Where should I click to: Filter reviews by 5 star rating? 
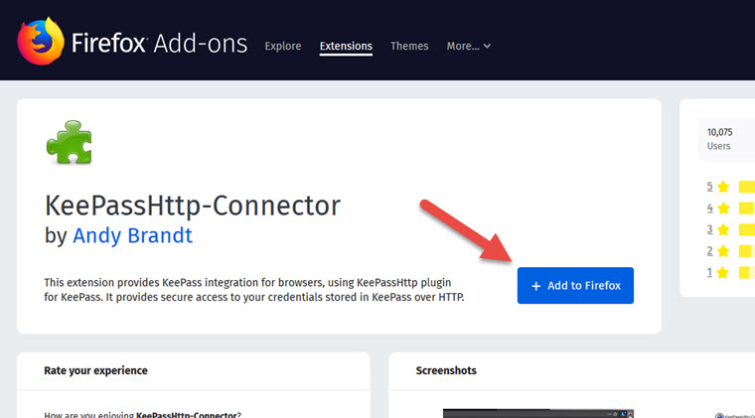tap(710, 186)
